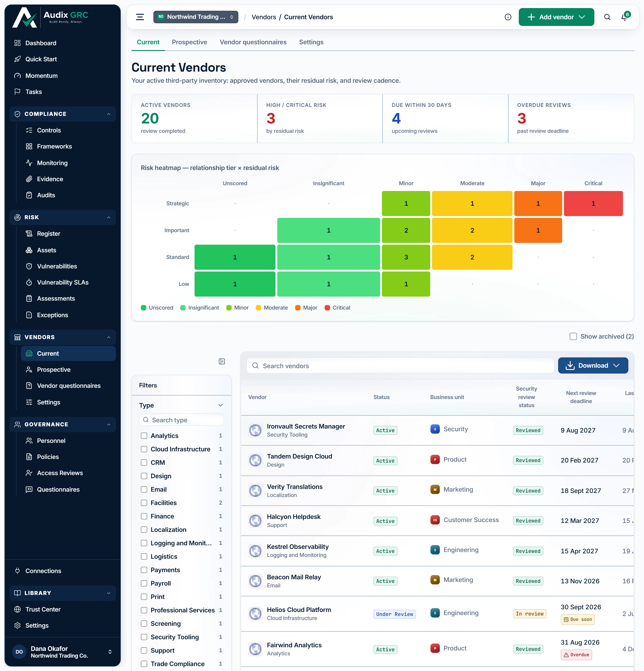Click the Frameworks icon
Viewport: 644px width, 671px height.
coord(29,147)
